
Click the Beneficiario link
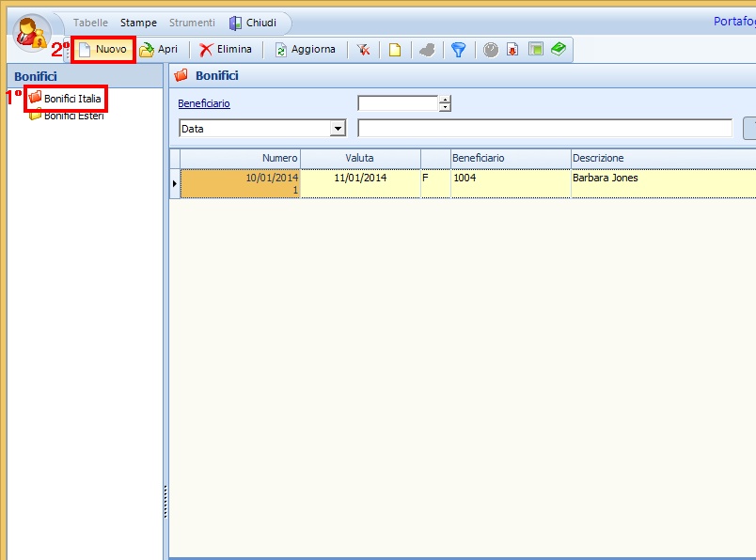pyautogui.click(x=204, y=104)
